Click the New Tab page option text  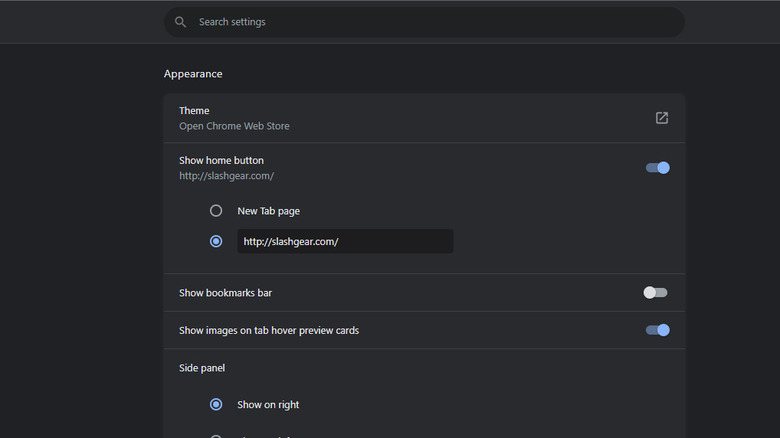(x=268, y=211)
